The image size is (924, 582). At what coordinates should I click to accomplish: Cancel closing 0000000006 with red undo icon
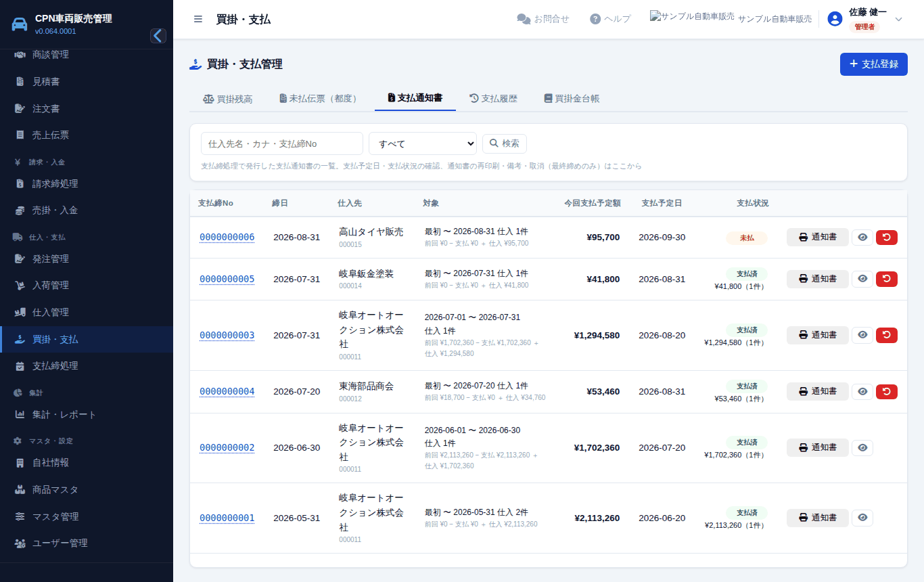pos(887,238)
